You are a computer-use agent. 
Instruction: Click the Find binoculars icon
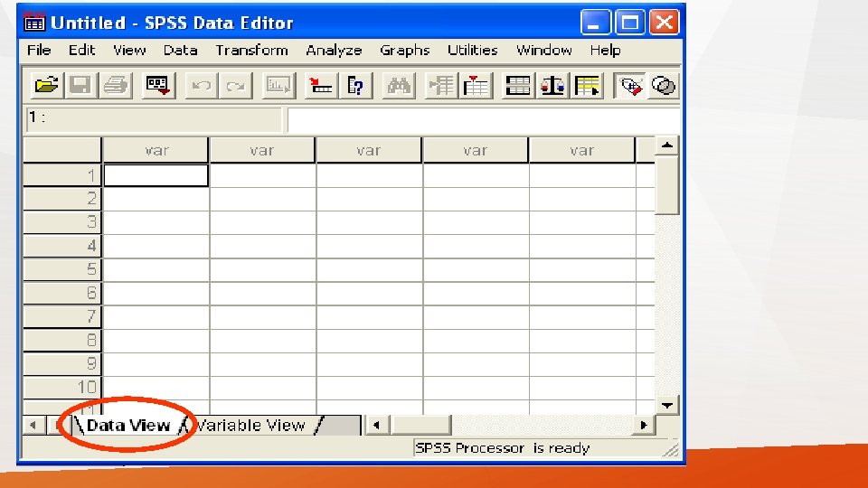399,86
